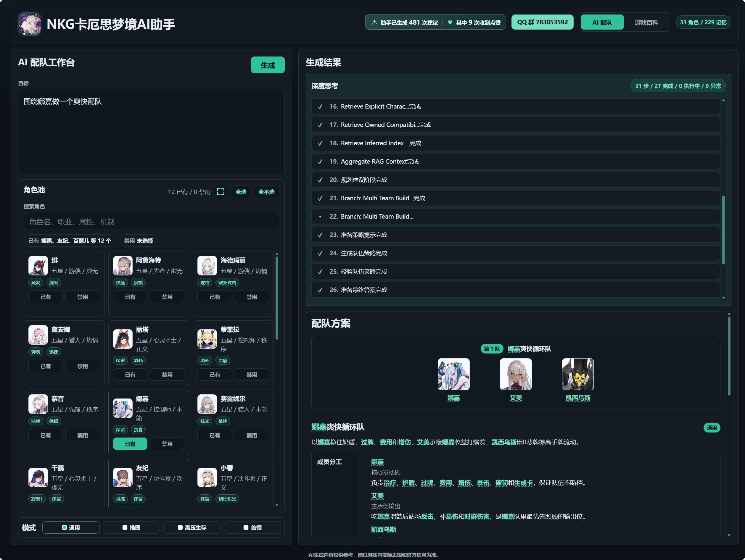Click QQ 群 783053592 button
This screenshot has width=745, height=560.
(542, 22)
